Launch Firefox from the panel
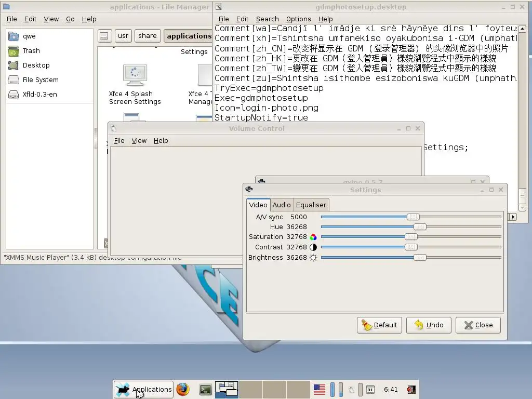Image resolution: width=532 pixels, height=399 pixels. pos(183,389)
